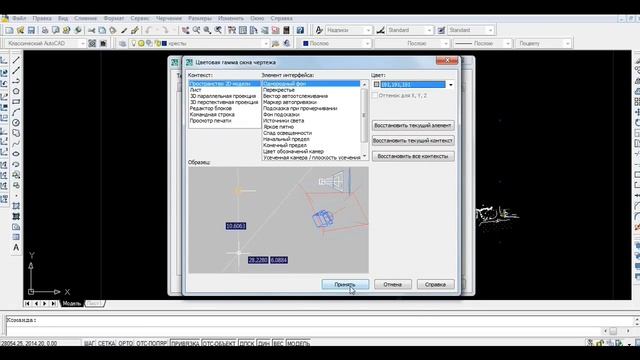640x360 pixels.
Task: Select the Rectangle tool in the draw toolbar
Action: point(16,102)
